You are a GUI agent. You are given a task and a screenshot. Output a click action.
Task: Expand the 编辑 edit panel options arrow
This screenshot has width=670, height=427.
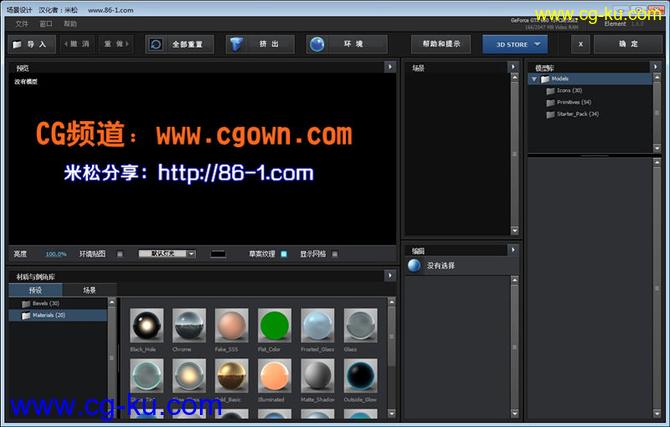pos(513,250)
